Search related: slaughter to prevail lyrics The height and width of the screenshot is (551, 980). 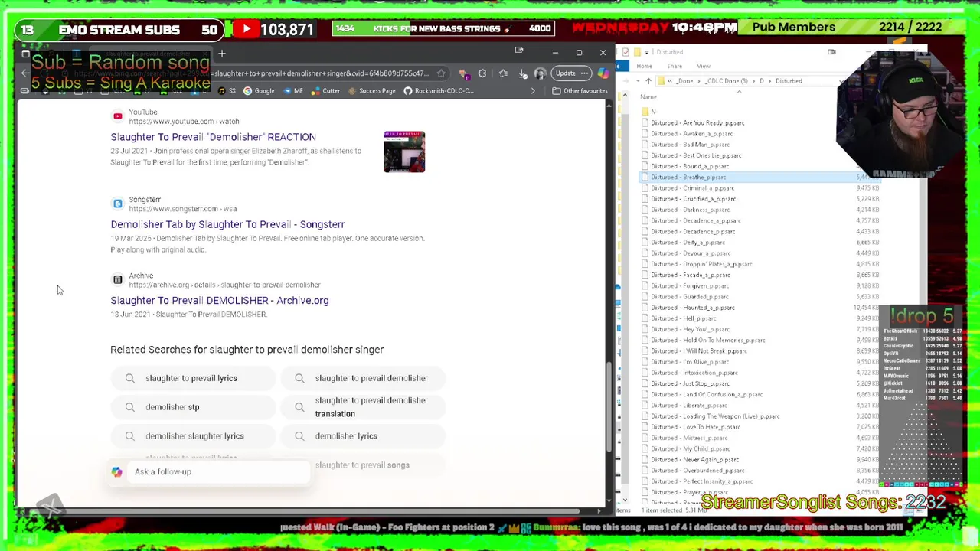192,378
